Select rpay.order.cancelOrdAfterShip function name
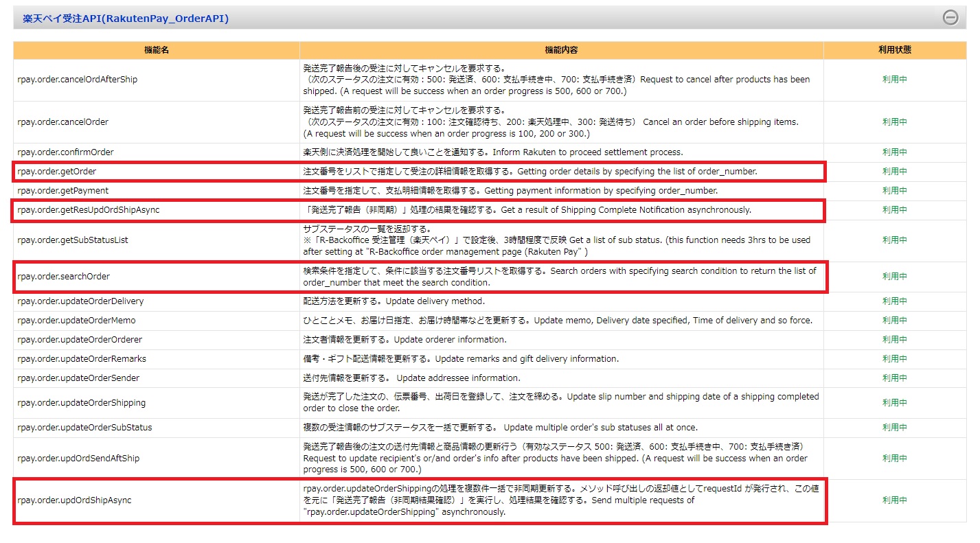This screenshot has height=543, width=980. [x=77, y=80]
